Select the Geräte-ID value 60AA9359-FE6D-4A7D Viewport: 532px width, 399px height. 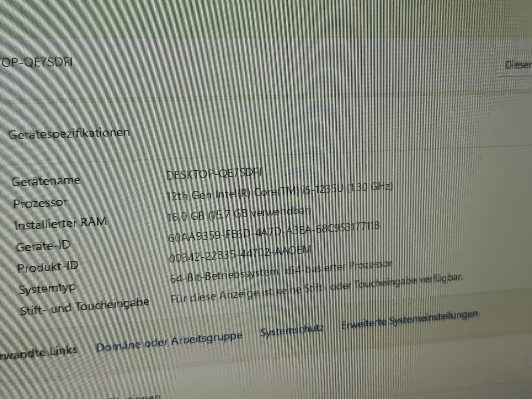coord(274,232)
